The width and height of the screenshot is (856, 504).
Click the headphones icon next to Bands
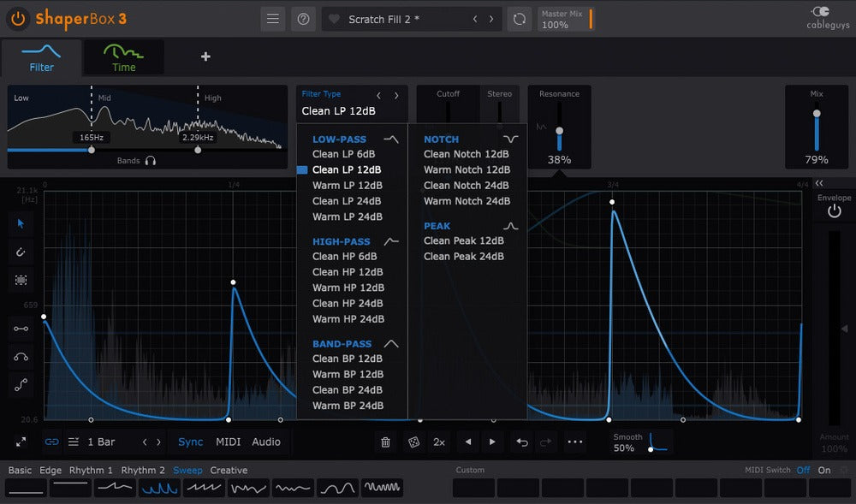(x=151, y=160)
